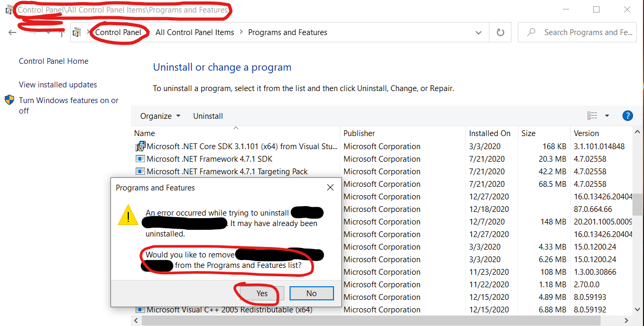Click the 12/18/2020 installed date
This screenshot has width=644, height=326.
tap(489, 209)
